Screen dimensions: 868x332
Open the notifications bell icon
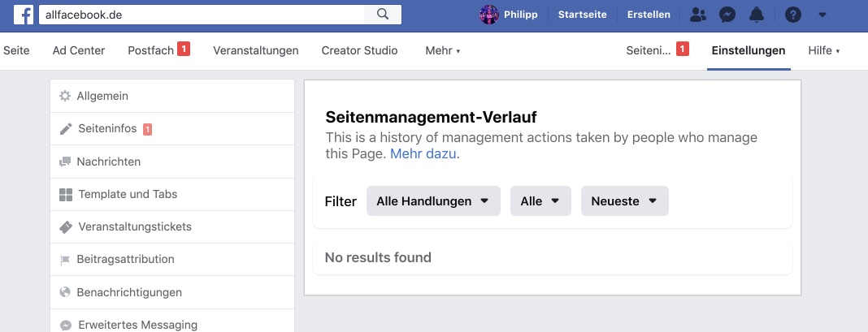point(756,15)
